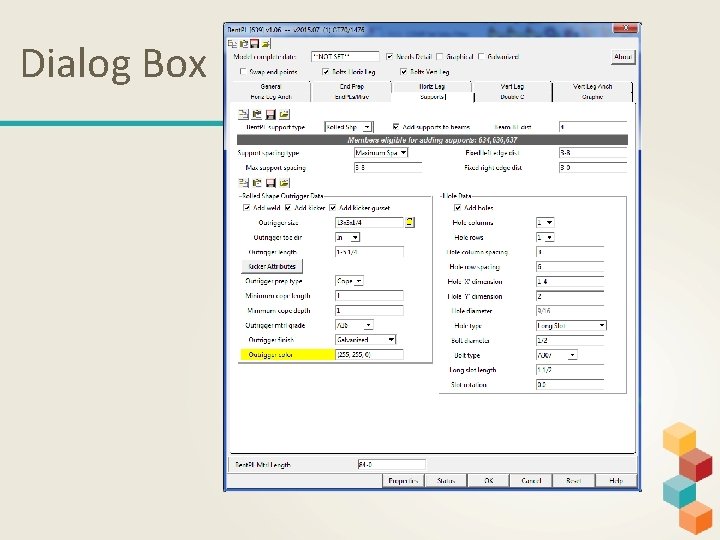This screenshot has height=540, width=720.
Task: Open the Outrigger prep type dropdown
Action: pyautogui.click(x=359, y=281)
